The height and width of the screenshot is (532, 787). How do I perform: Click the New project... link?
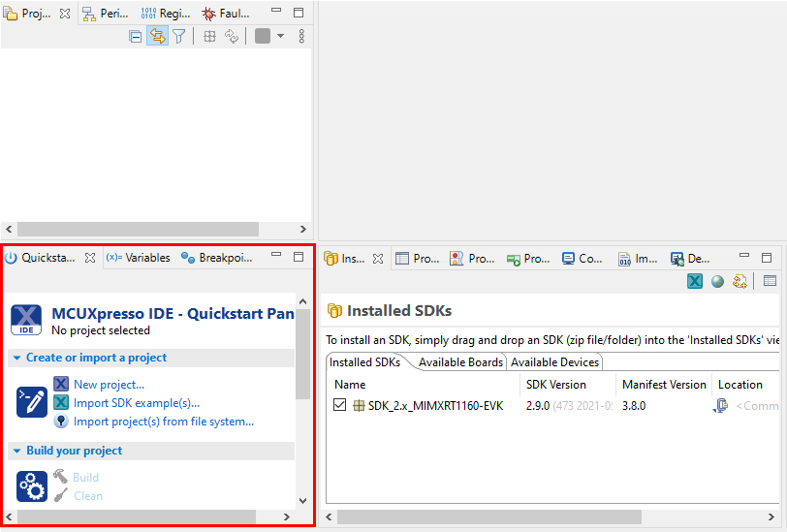point(109,385)
